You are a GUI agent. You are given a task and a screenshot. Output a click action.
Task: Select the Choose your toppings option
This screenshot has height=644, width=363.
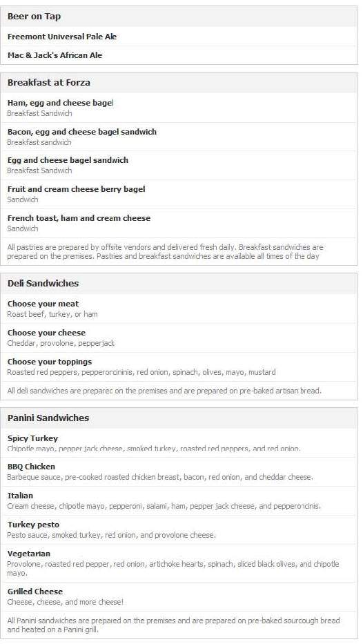179,367
